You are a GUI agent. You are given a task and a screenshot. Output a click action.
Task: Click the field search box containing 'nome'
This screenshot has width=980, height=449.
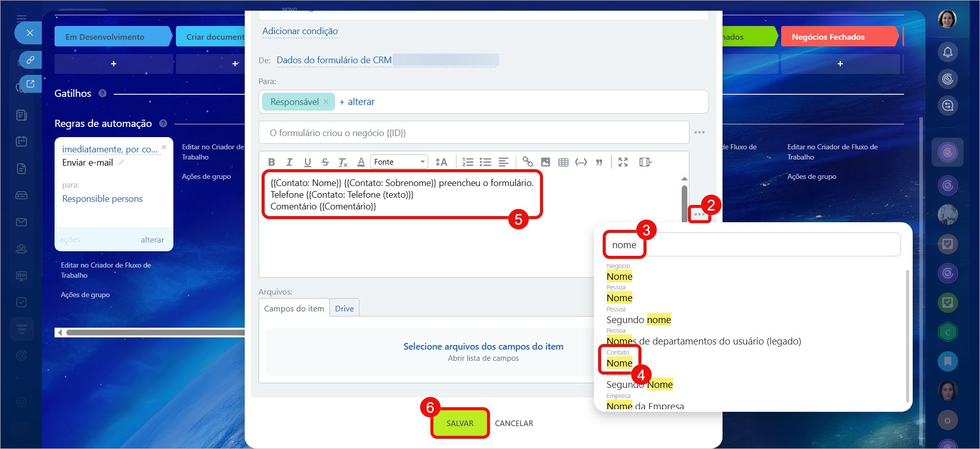752,245
